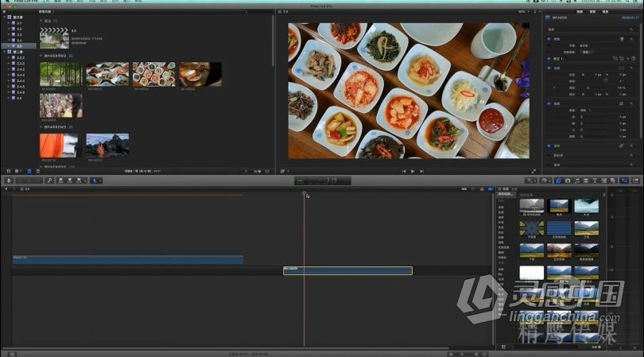Select the highlighted clip in timeline
This screenshot has width=644, height=357.
[x=348, y=270]
